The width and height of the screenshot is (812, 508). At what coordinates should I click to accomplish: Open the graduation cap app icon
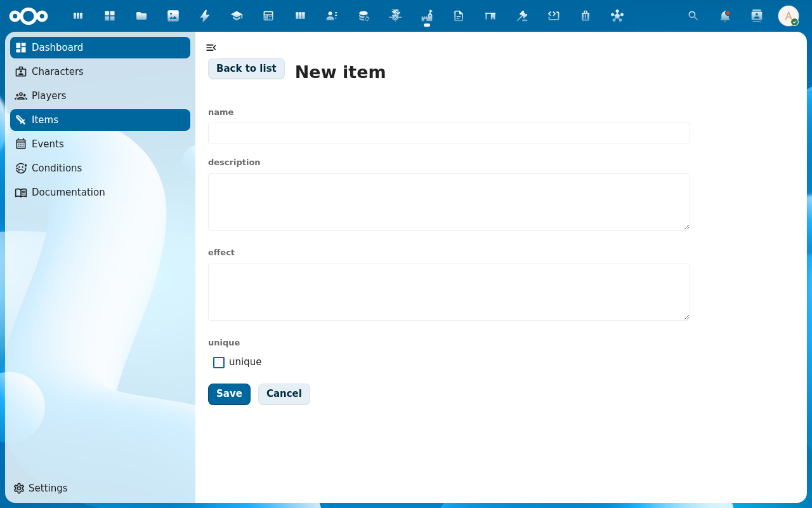tap(237, 16)
